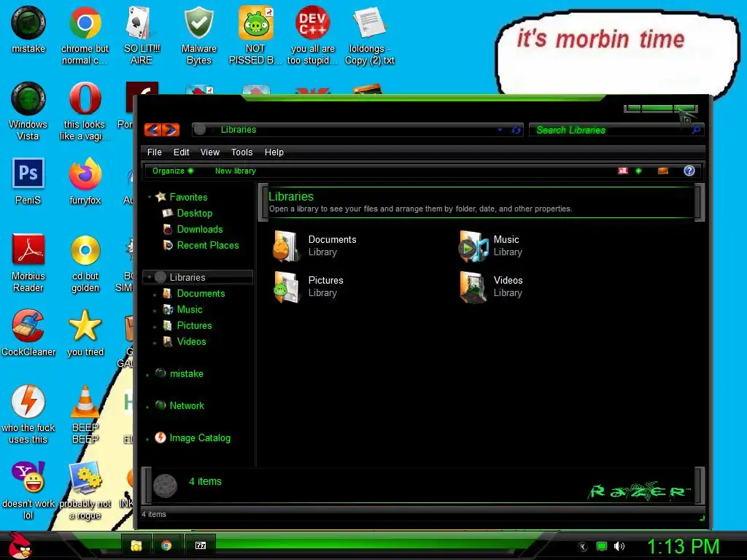Image resolution: width=747 pixels, height=560 pixels.
Task: Go to Desktop in Favorites
Action: (x=194, y=214)
